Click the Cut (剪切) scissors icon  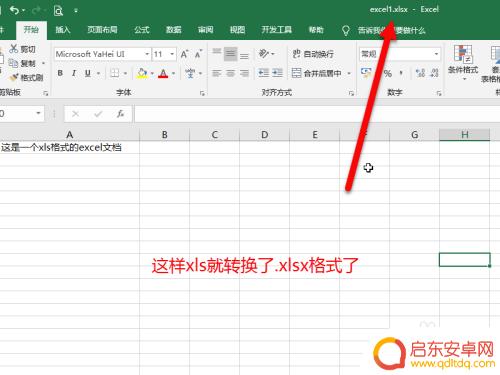[14, 49]
